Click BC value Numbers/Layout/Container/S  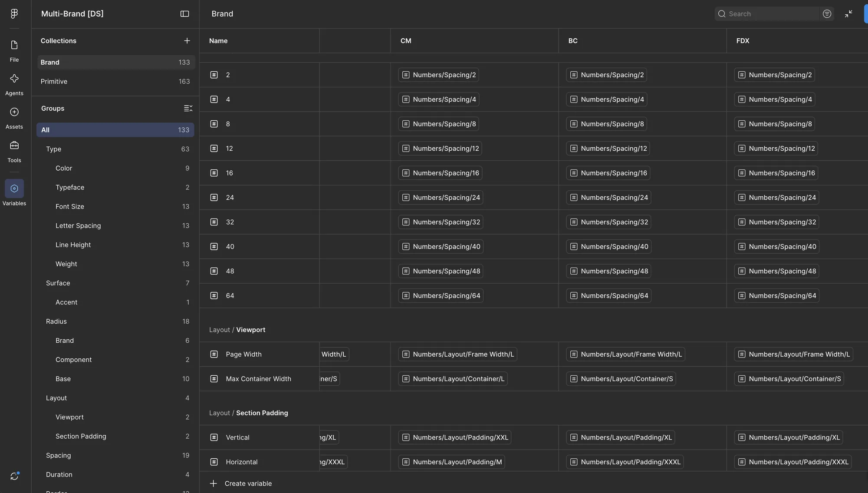pos(621,379)
